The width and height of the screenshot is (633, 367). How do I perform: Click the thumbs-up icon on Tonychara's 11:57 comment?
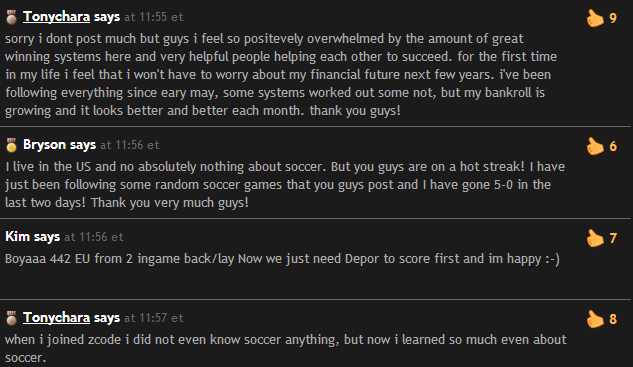pyautogui.click(x=595, y=319)
